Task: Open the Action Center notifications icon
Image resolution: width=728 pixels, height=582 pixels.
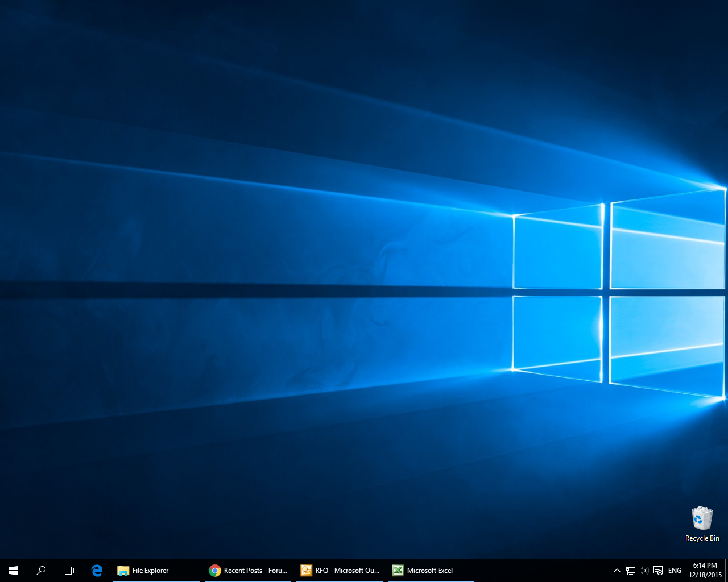Action: pyautogui.click(x=658, y=571)
